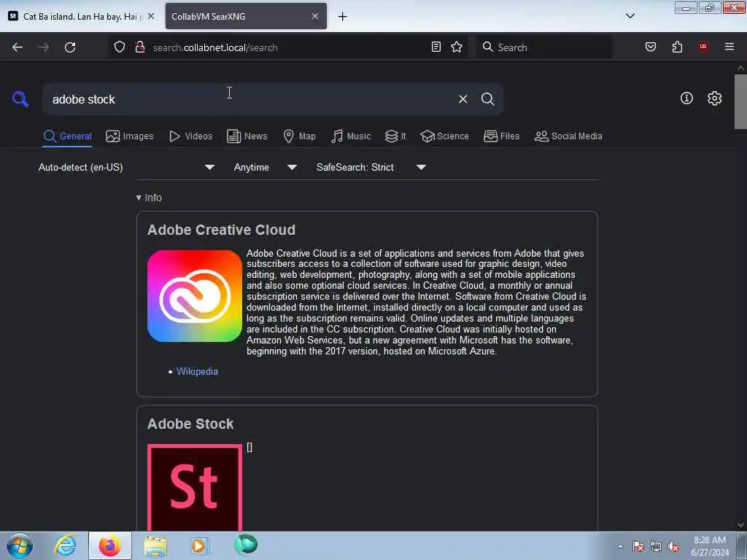Clear the adobe stock search query
747x560 pixels.
point(462,99)
